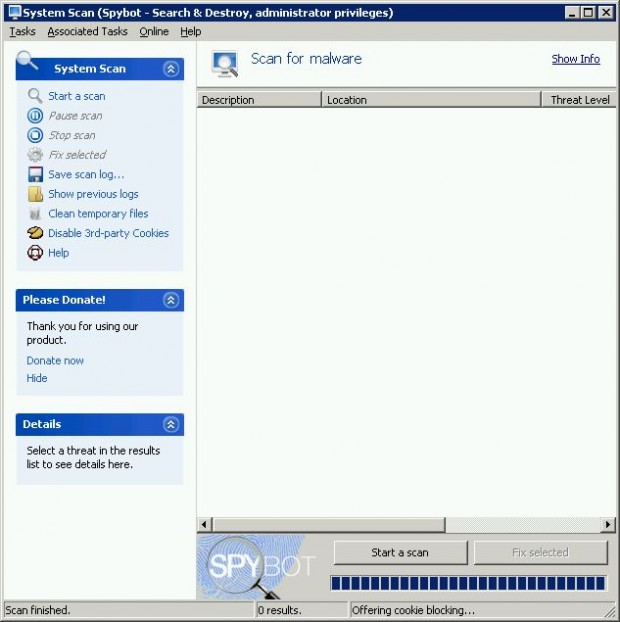Screen dimensions: 620x622
Task: Click the lifebuoy Help icon
Action: click(35, 253)
